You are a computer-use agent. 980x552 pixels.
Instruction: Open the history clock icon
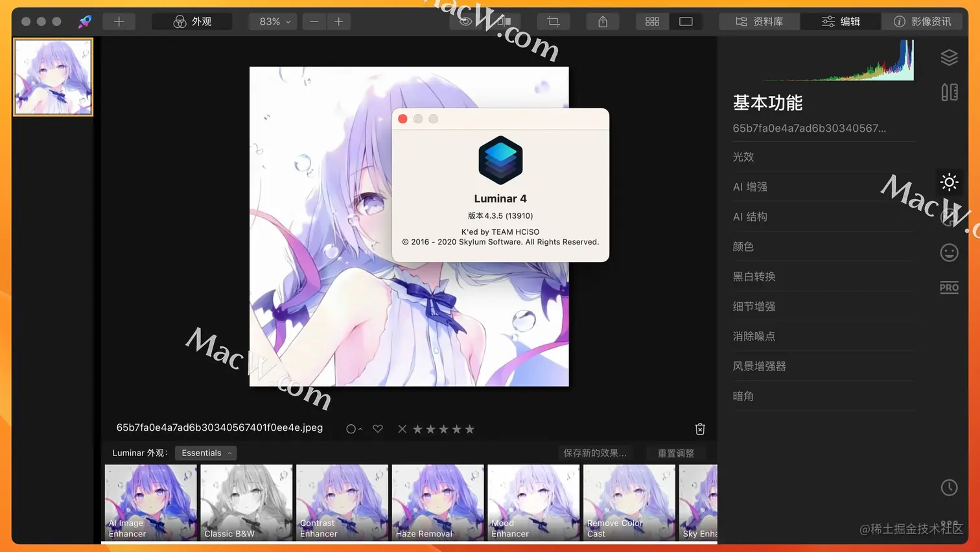[949, 487]
